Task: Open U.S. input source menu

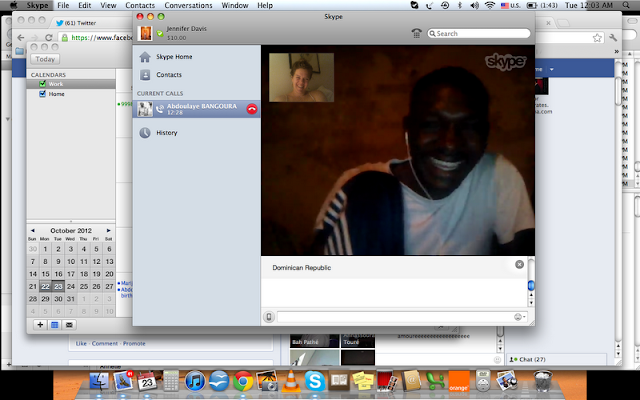Action: pos(510,5)
